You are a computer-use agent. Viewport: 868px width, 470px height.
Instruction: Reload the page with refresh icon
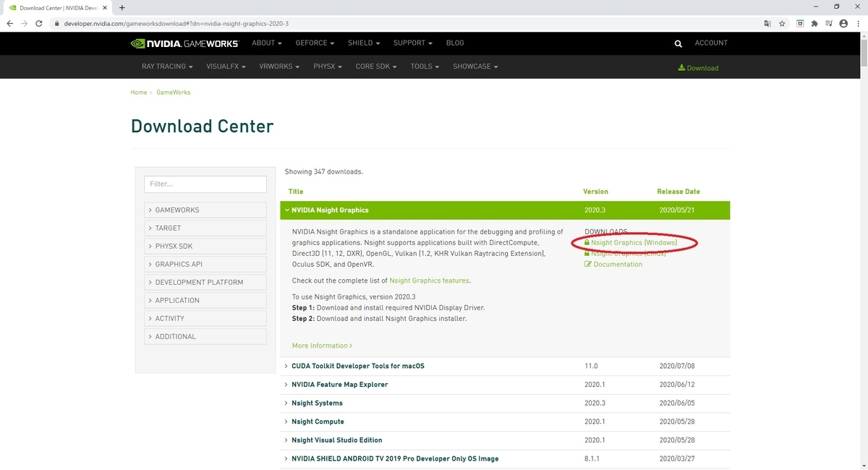coord(39,23)
